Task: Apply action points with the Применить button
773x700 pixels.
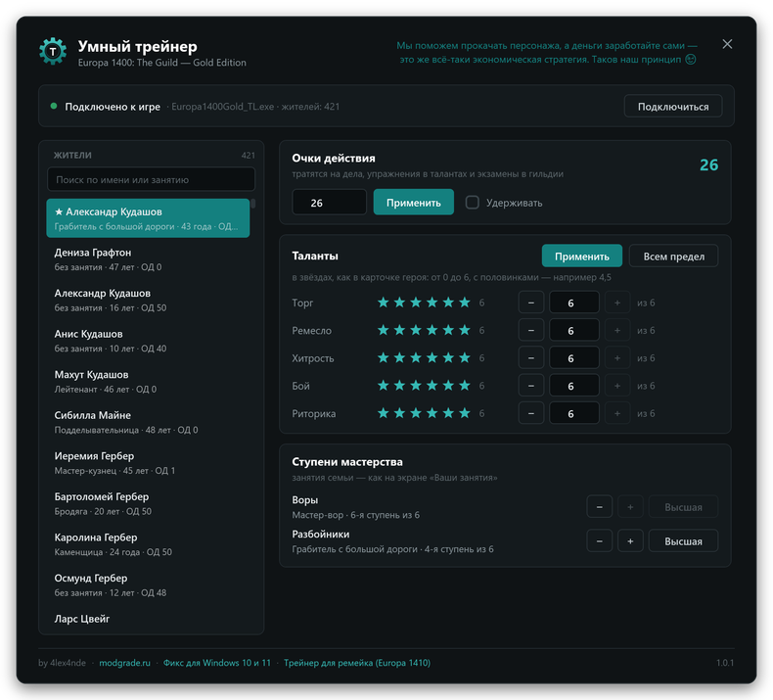Action: pos(413,203)
